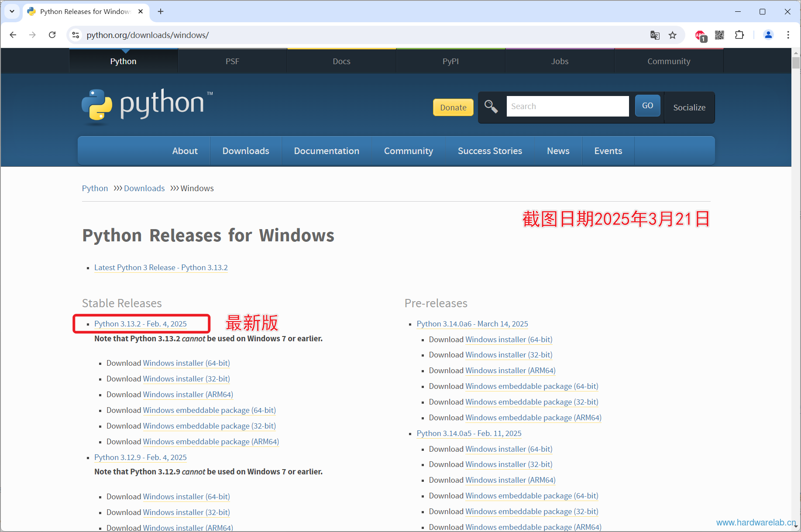Click the scrollbar up arrow
Image resolution: width=801 pixels, height=532 pixels.
(x=796, y=53)
